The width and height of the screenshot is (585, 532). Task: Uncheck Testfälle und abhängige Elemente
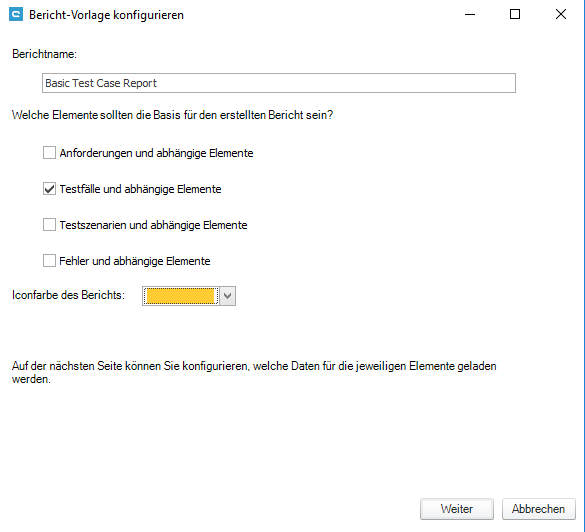[x=49, y=189]
